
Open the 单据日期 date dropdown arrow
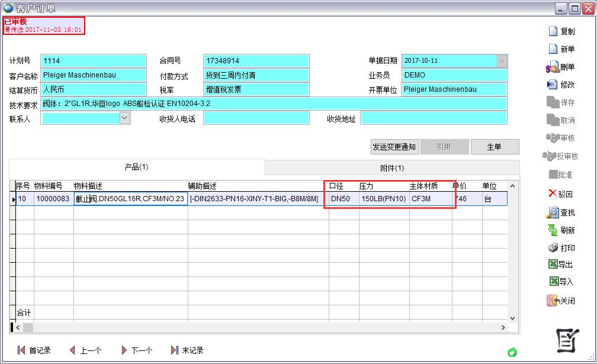pyautogui.click(x=502, y=61)
